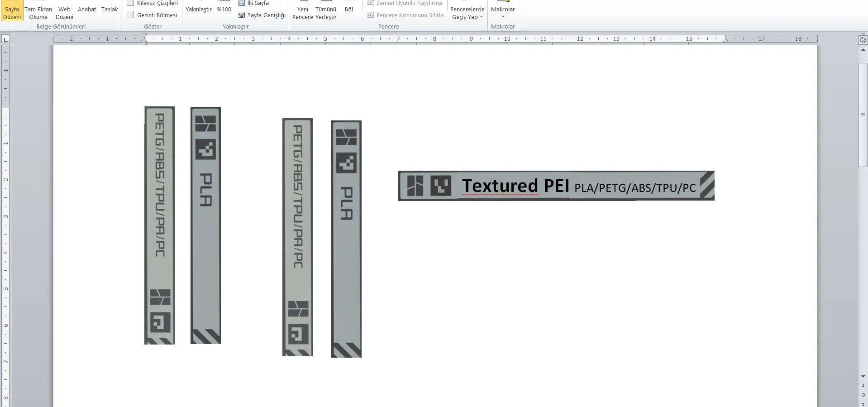Check the Gezinti Bölmesi checkbox
This screenshot has width=868, height=407.
pyautogui.click(x=131, y=15)
